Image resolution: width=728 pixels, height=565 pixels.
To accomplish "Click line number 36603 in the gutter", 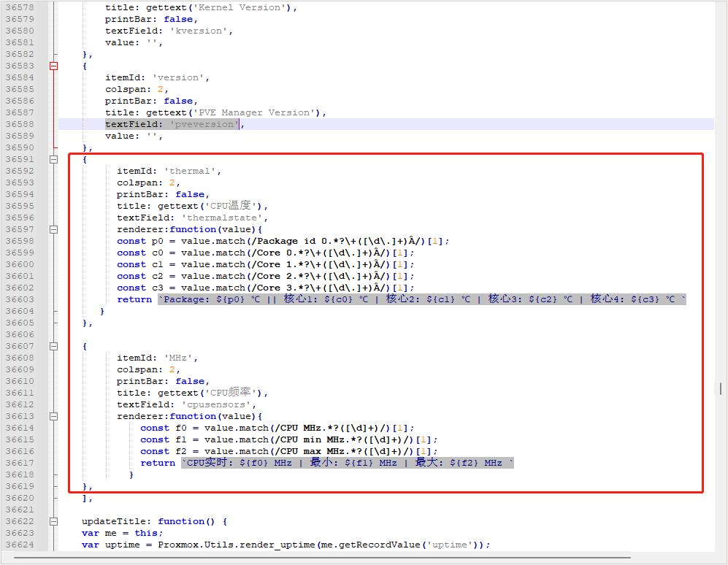I will [x=20, y=299].
